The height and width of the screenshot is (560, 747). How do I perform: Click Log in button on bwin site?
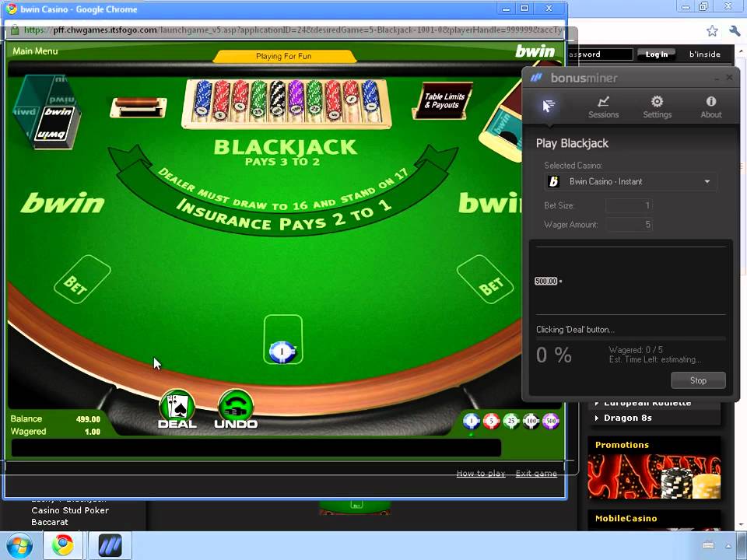(657, 54)
